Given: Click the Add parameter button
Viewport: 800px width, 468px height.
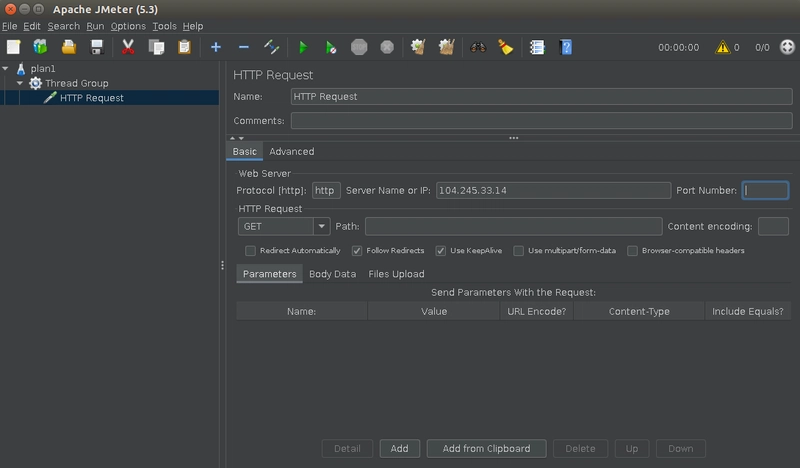Looking at the screenshot, I should 399,449.
